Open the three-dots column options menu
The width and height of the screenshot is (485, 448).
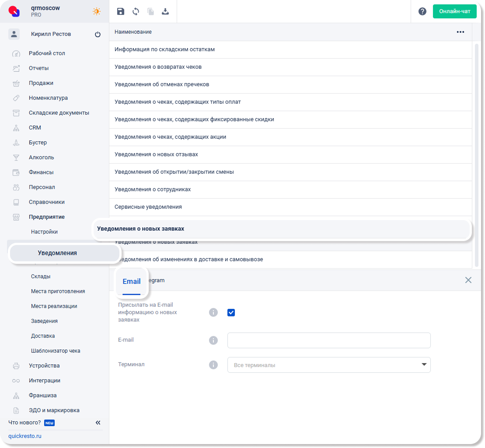[x=460, y=32]
